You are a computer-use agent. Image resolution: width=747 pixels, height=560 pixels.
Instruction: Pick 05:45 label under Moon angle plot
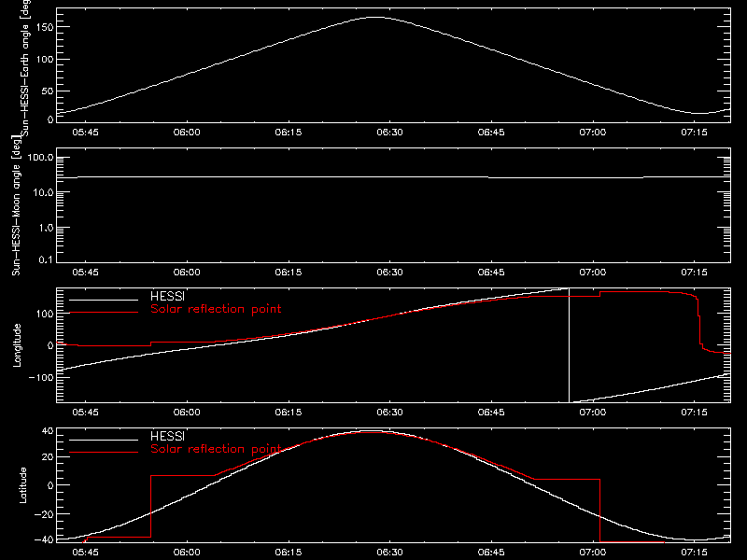pyautogui.click(x=85, y=273)
